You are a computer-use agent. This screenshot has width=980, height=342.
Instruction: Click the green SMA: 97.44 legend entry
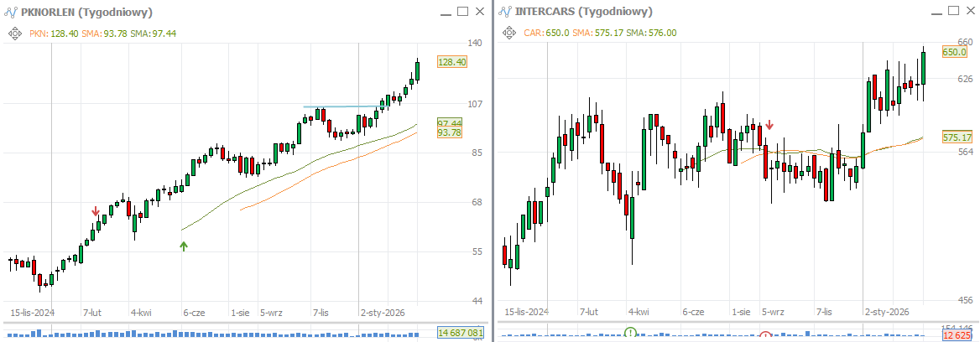[153, 33]
